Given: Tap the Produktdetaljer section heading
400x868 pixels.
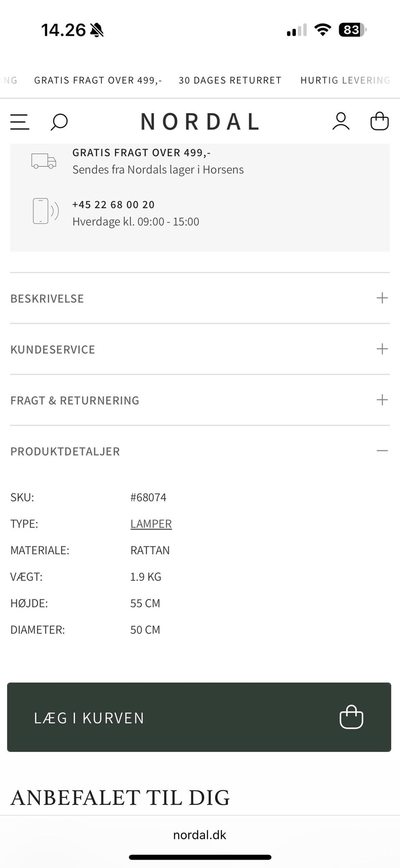Looking at the screenshot, I should pyautogui.click(x=65, y=451).
